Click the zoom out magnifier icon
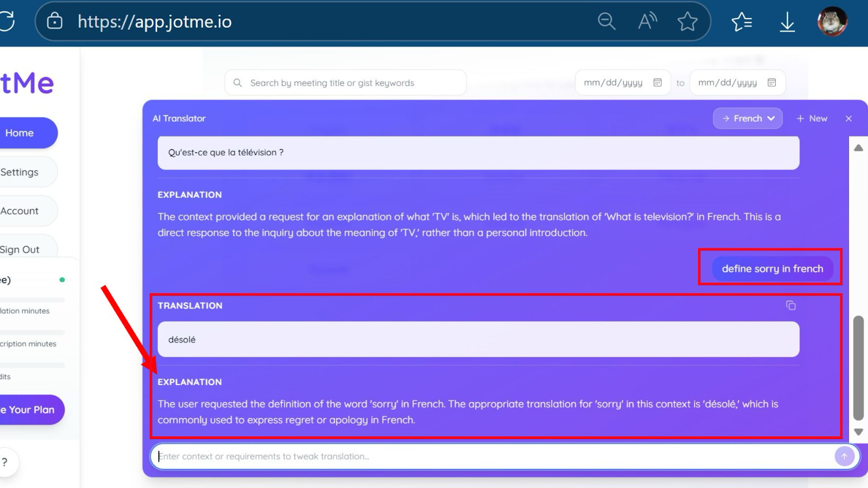Screen dimensions: 868x488 [606, 22]
